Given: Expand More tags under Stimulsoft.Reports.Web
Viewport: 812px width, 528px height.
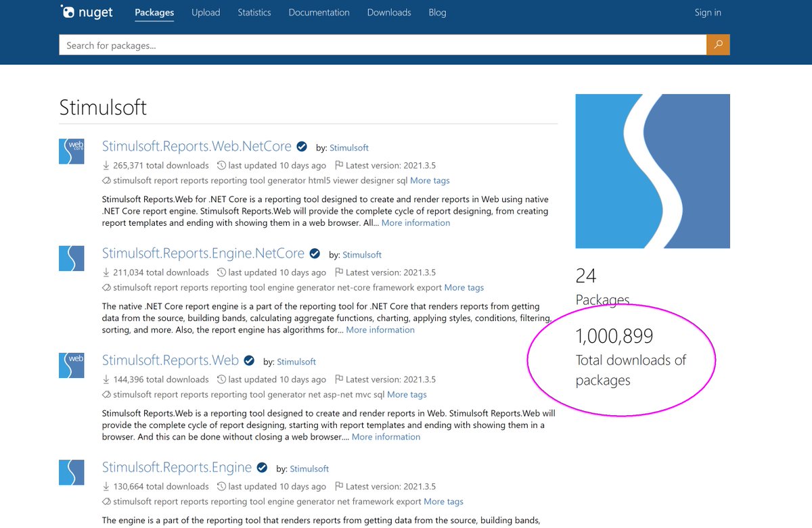Looking at the screenshot, I should [407, 394].
